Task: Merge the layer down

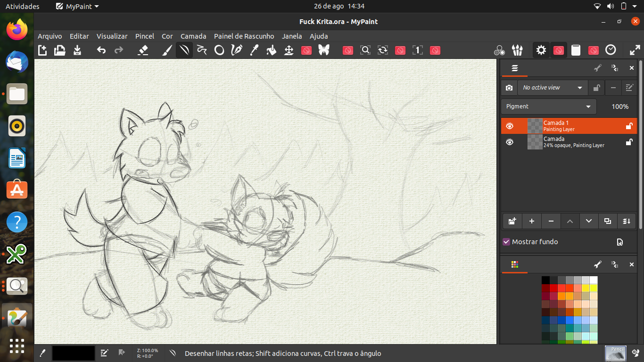Action: 627,221
